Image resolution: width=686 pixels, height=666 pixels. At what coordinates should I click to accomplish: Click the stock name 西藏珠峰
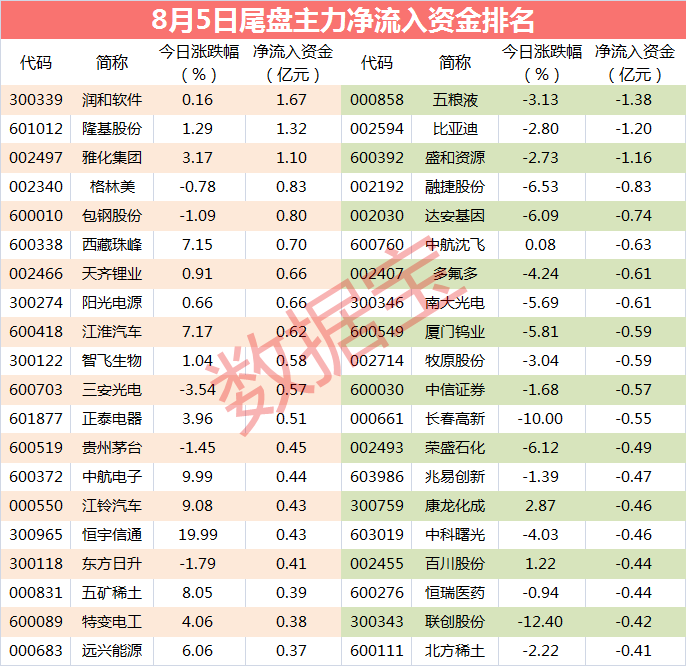click(x=112, y=245)
